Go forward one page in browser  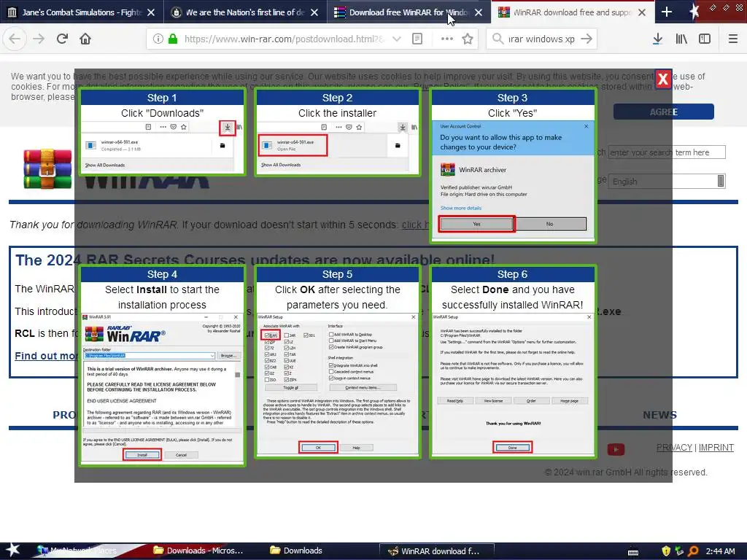[39, 39]
